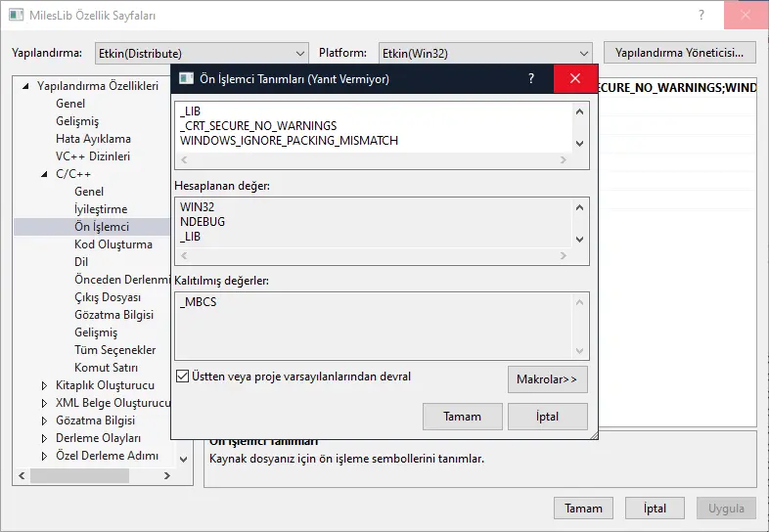This screenshot has height=532, width=769.
Task: Click the help question mark in dialog title
Action: pyautogui.click(x=531, y=78)
